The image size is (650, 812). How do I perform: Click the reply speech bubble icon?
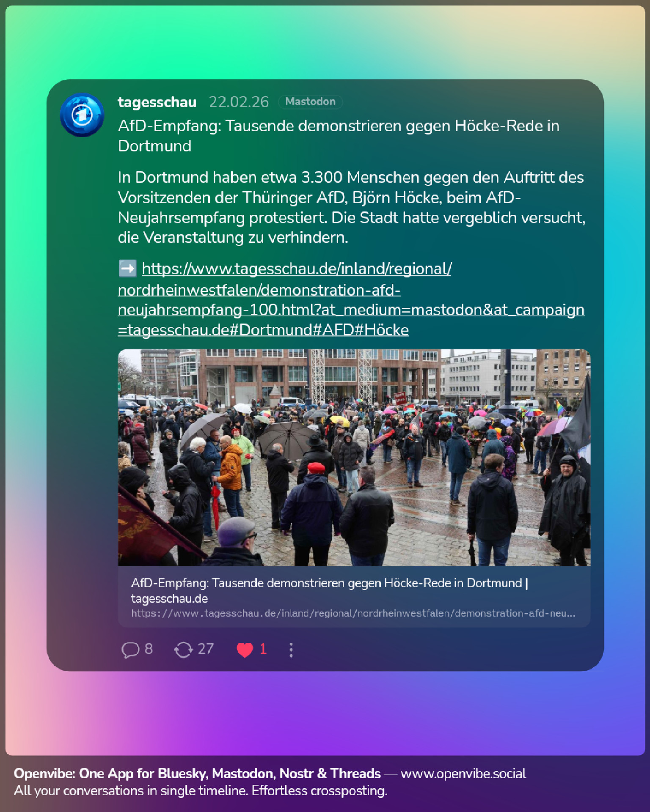tap(130, 650)
